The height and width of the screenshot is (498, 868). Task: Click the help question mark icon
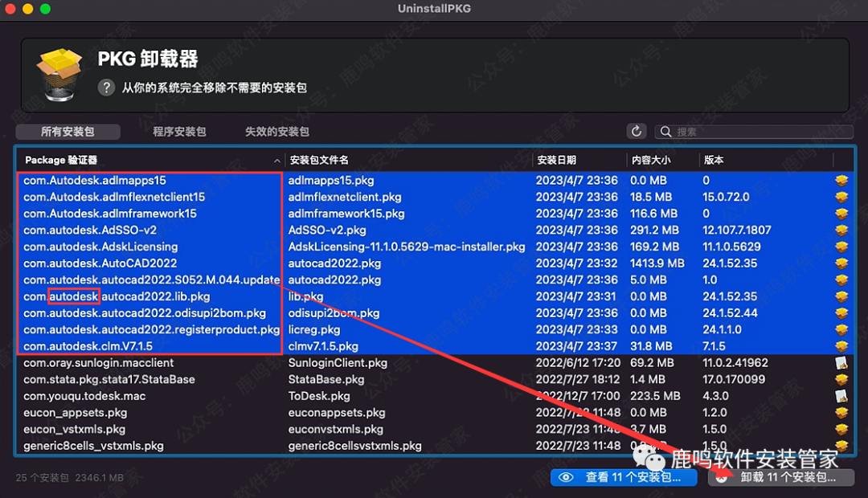(106, 88)
